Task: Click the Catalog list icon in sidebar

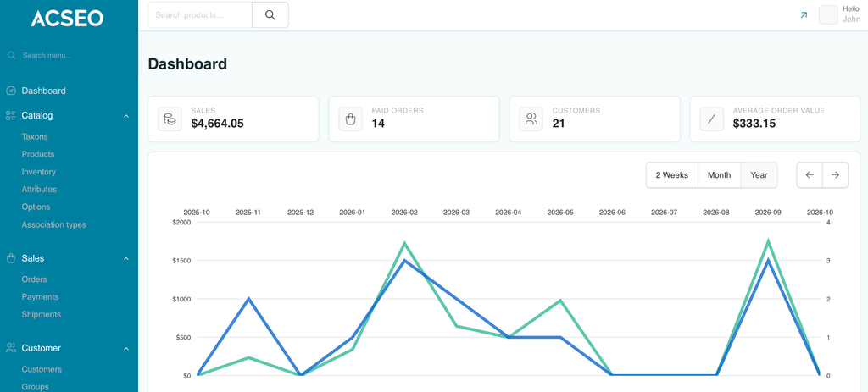Action: (11, 115)
